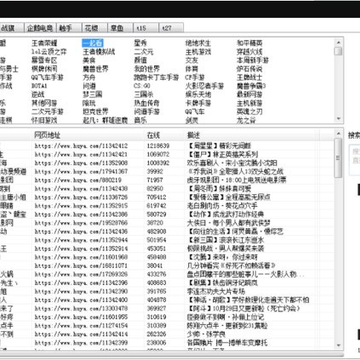
Task: Pick the 交友 category
Action: tap(192, 60)
